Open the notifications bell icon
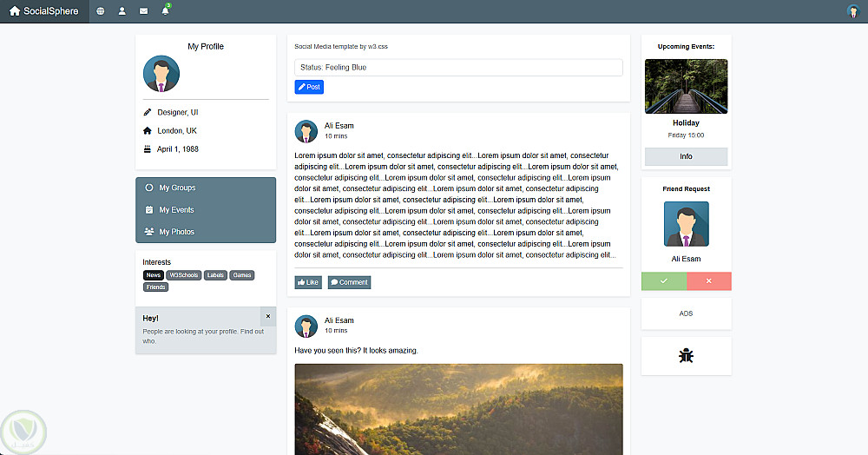This screenshot has height=455, width=868. point(165,11)
